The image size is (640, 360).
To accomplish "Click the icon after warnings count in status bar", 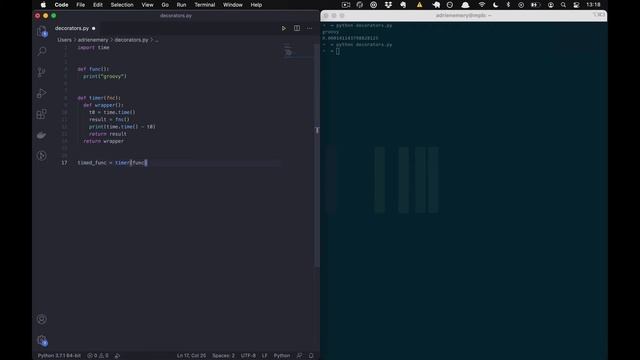I will [x=117, y=356].
